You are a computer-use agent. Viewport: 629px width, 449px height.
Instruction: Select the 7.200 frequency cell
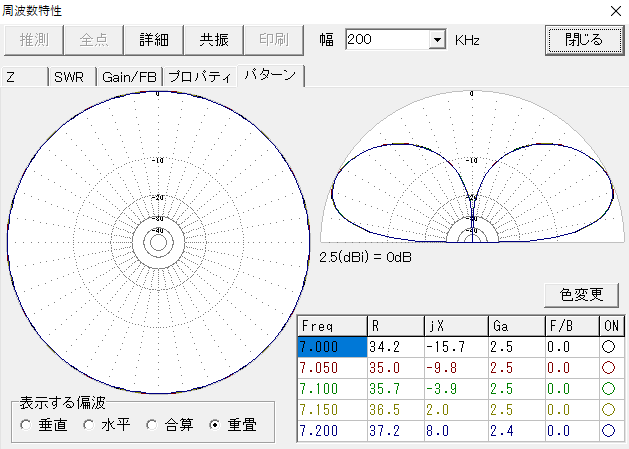click(332, 431)
